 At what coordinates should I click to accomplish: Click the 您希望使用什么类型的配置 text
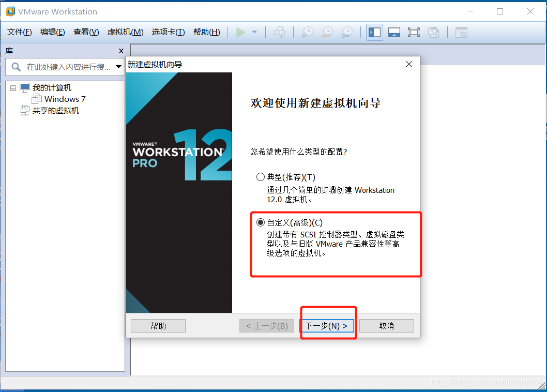click(x=299, y=152)
